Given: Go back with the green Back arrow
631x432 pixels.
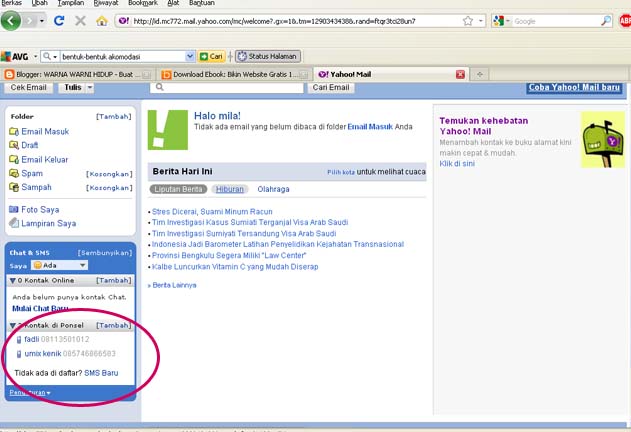Looking at the screenshot, I should click(11, 21).
